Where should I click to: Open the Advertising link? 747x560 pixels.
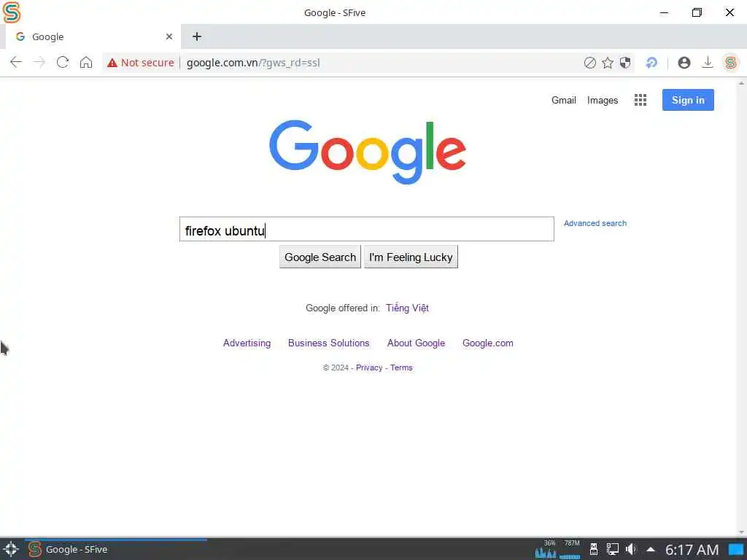coord(247,343)
